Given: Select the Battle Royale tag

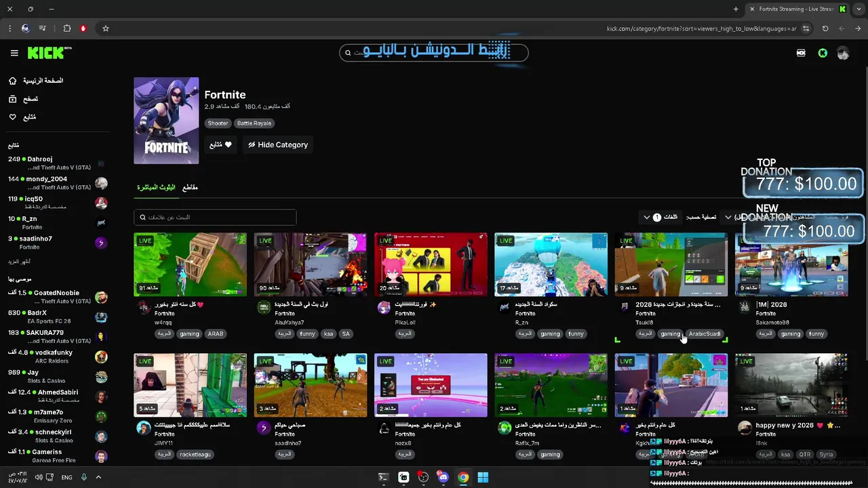Looking at the screenshot, I should (x=254, y=123).
